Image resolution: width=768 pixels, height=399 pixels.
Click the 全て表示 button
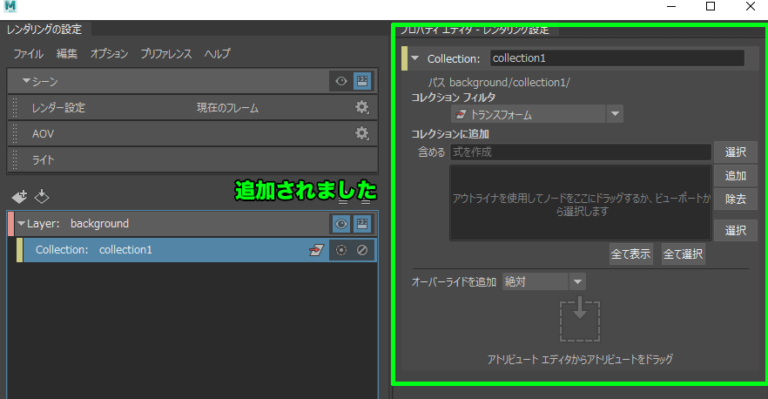631,254
